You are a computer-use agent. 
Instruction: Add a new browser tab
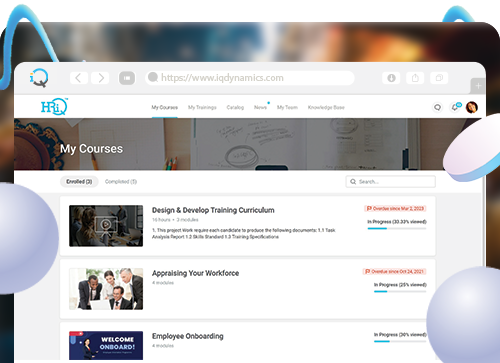click(x=478, y=86)
